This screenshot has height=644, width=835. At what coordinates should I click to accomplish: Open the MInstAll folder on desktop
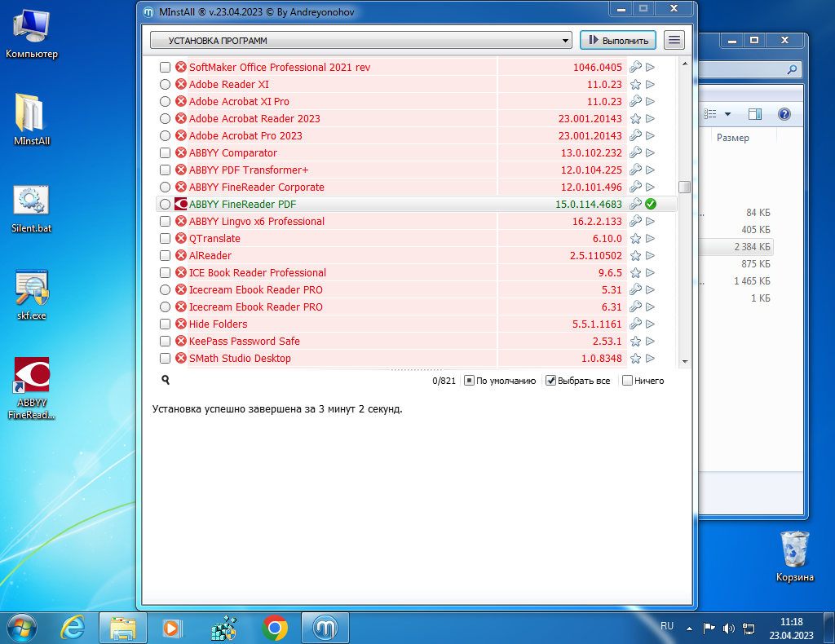click(x=32, y=119)
